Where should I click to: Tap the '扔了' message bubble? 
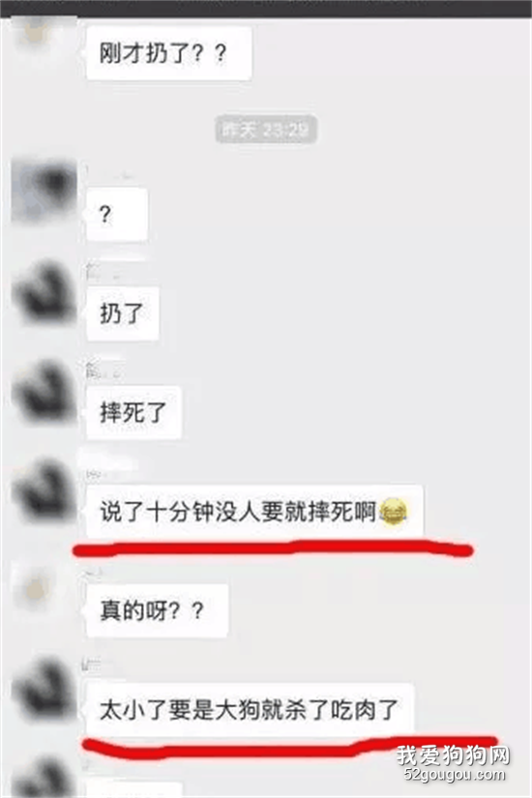point(123,313)
